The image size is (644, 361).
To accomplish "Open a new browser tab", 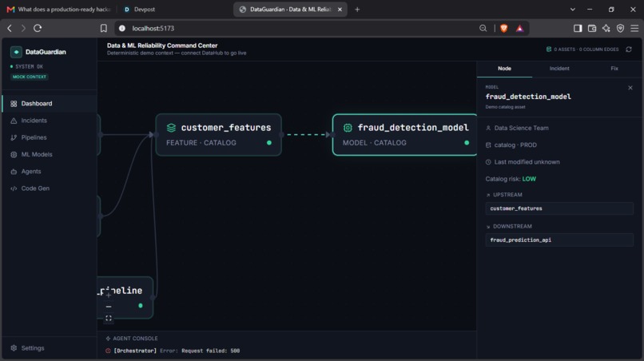I will pyautogui.click(x=357, y=9).
